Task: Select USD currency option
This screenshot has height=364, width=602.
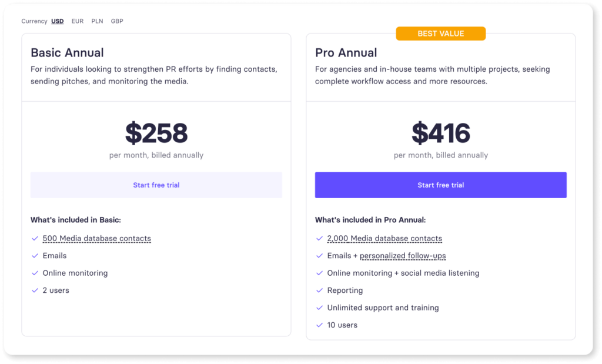Action: 58,21
